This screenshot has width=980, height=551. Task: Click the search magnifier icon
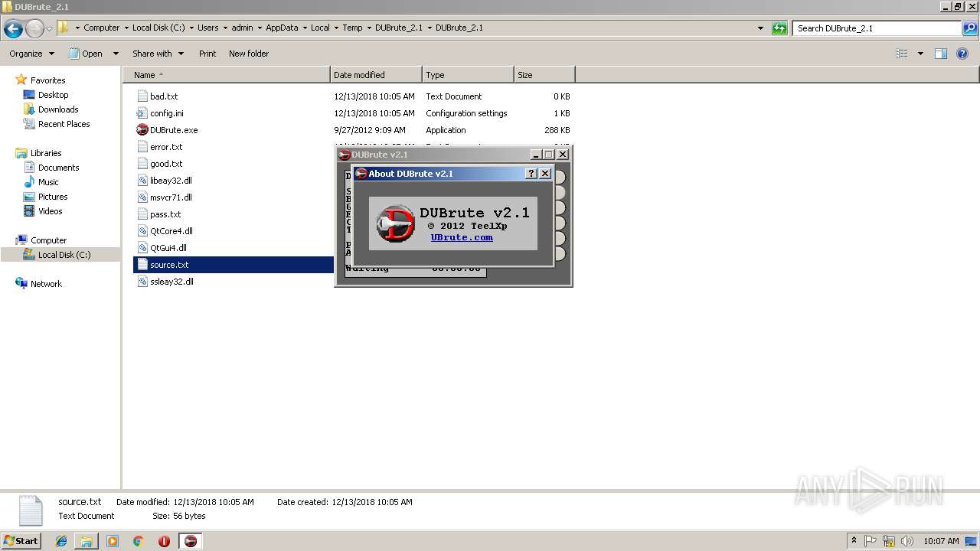(x=970, y=28)
